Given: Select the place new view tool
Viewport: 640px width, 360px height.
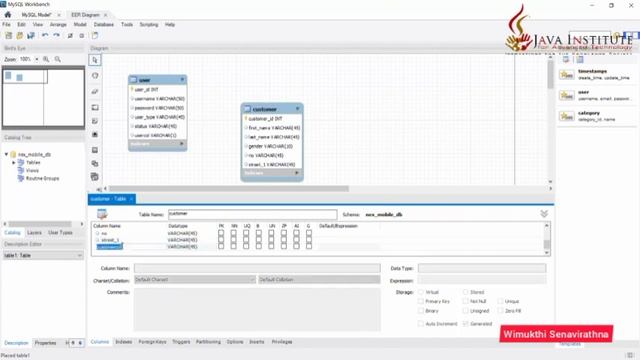Looking at the screenshot, I should [x=95, y=164].
